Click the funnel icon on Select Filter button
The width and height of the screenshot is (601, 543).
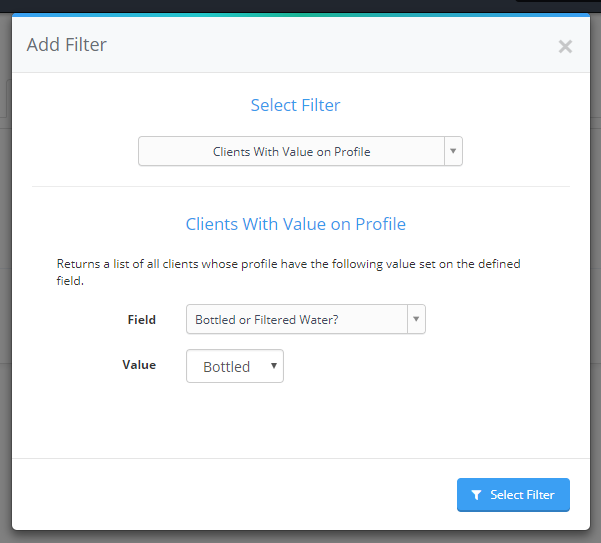pyautogui.click(x=476, y=495)
